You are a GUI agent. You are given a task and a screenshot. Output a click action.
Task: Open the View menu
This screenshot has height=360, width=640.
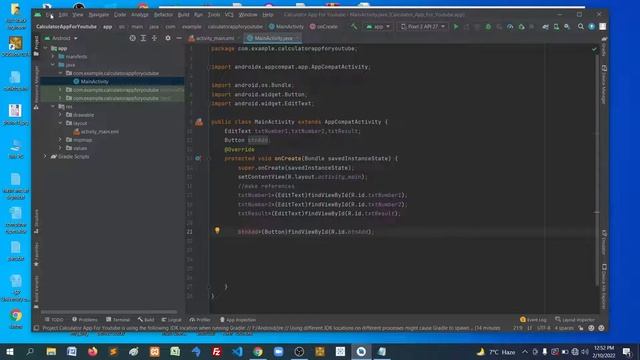click(78, 15)
